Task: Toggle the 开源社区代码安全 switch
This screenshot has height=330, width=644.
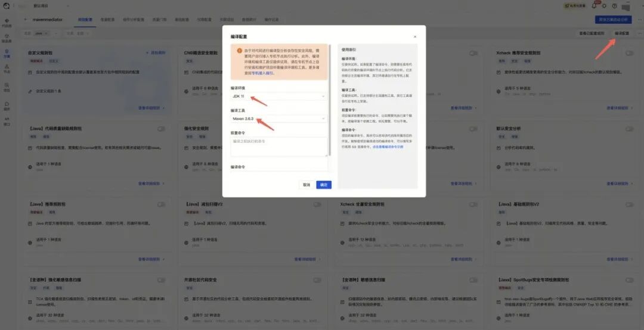Action: coord(317,280)
